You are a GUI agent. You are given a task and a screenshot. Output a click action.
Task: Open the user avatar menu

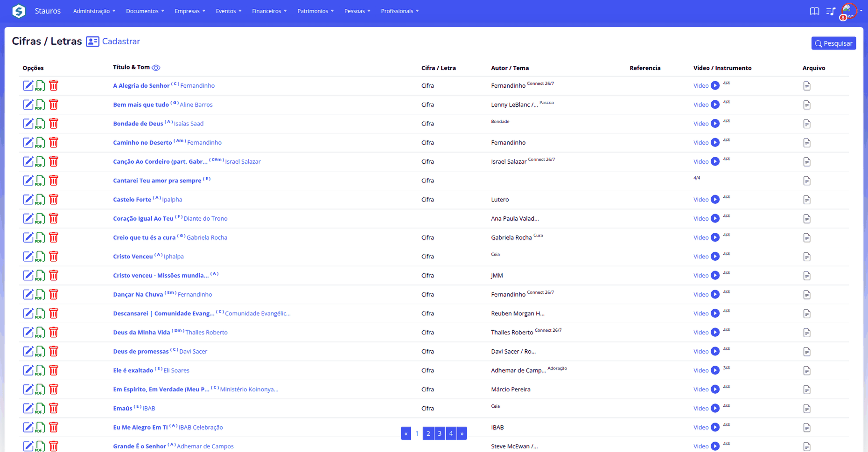tap(849, 11)
